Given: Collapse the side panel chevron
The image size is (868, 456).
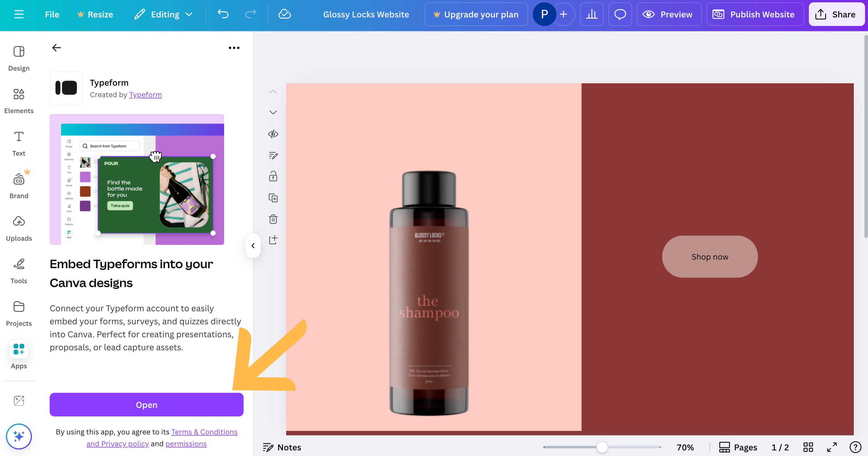Looking at the screenshot, I should (x=253, y=246).
